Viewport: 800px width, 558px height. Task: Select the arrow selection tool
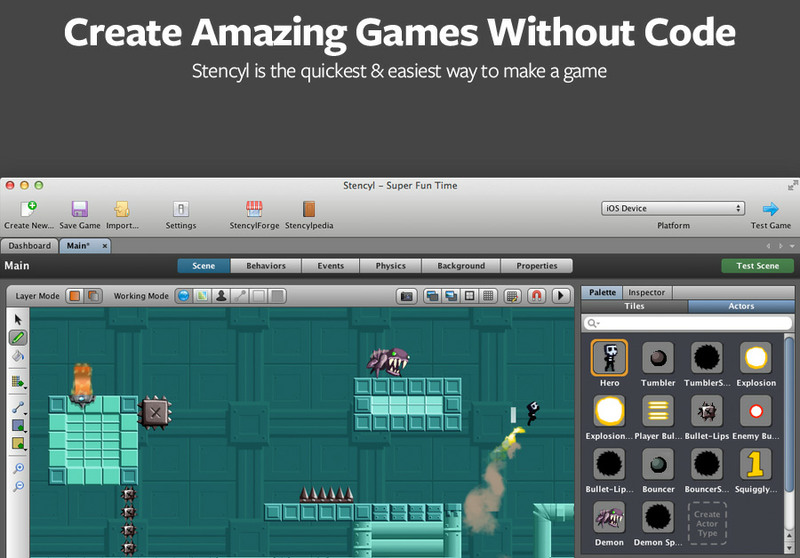(x=18, y=319)
